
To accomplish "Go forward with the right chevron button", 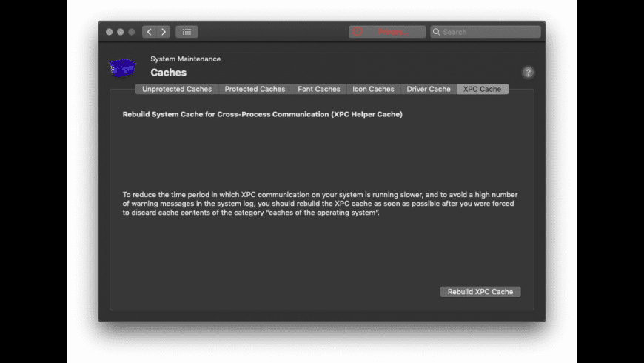I will tap(164, 32).
